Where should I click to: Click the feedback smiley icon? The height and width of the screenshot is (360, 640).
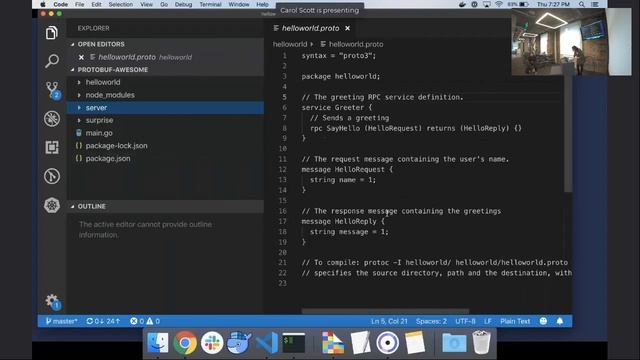[543, 321]
